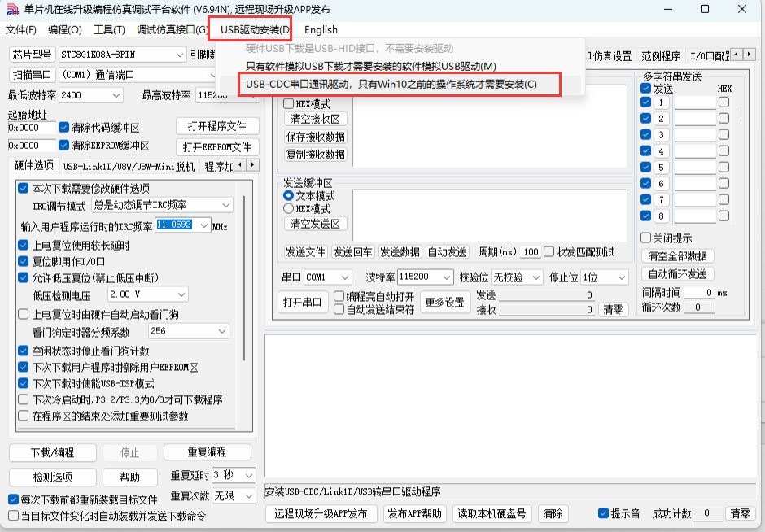Click the 周期(ms) 100 input field
765x532 pixels.
531,252
